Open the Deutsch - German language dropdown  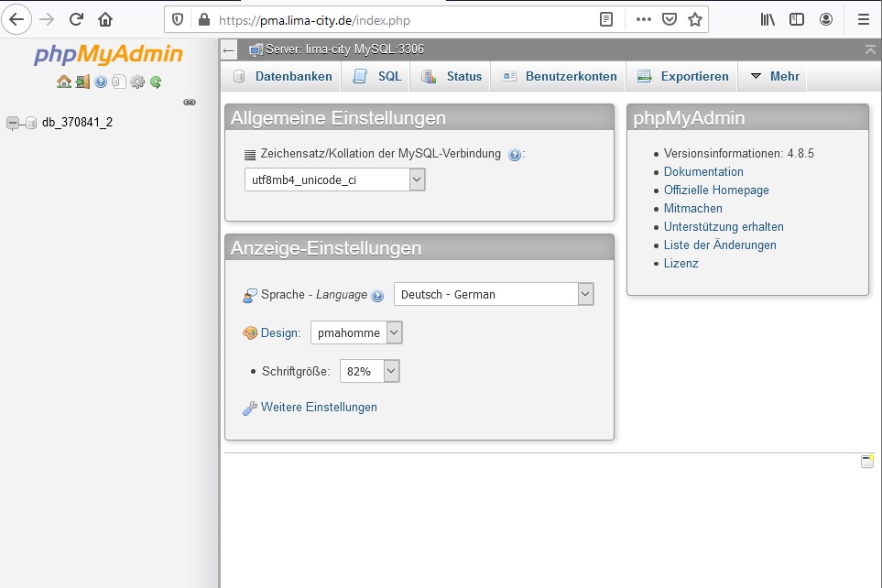tap(494, 294)
